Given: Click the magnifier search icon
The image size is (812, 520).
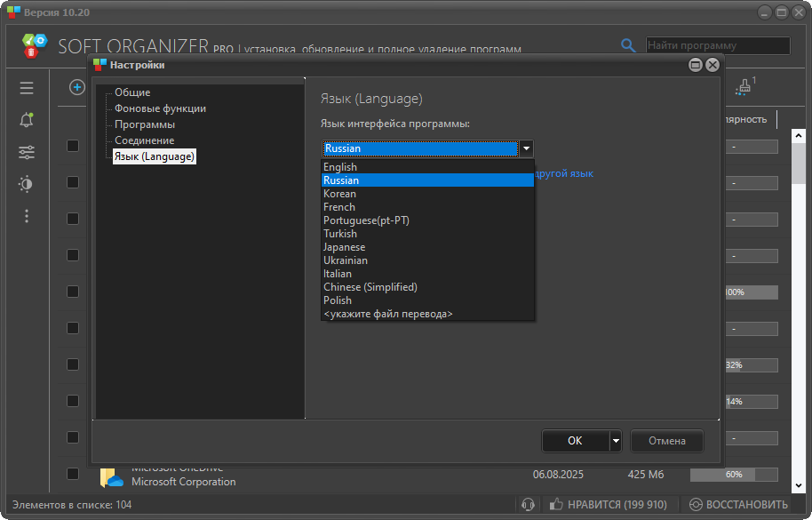Looking at the screenshot, I should coord(628,44).
